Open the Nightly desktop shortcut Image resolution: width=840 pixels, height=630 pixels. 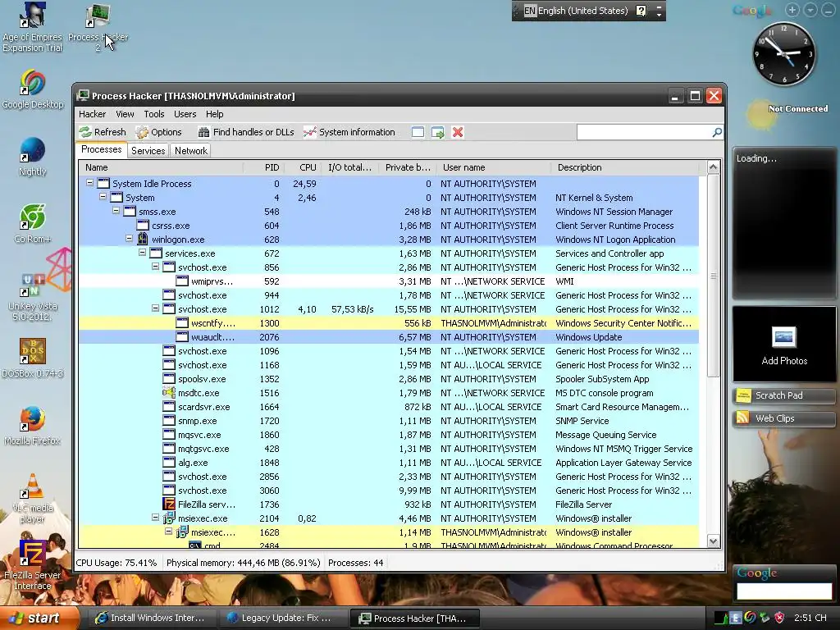[x=33, y=157]
